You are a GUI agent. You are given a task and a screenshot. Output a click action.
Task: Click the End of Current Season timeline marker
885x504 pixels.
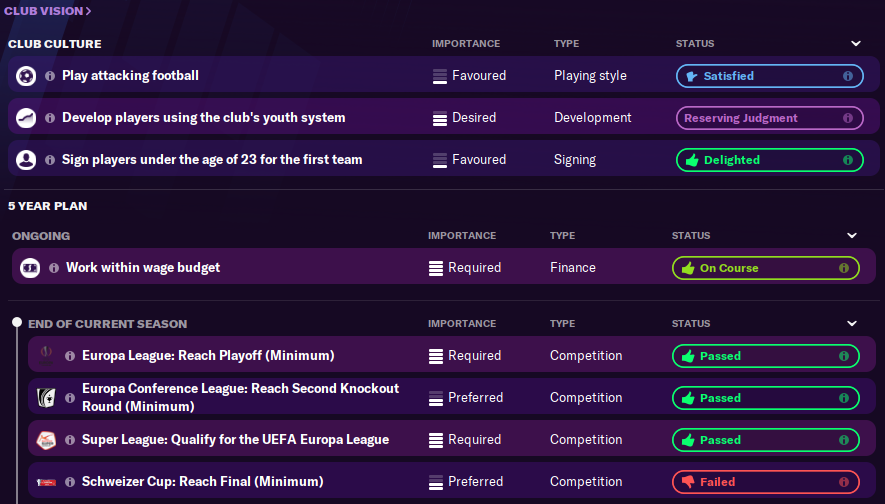(x=16, y=323)
